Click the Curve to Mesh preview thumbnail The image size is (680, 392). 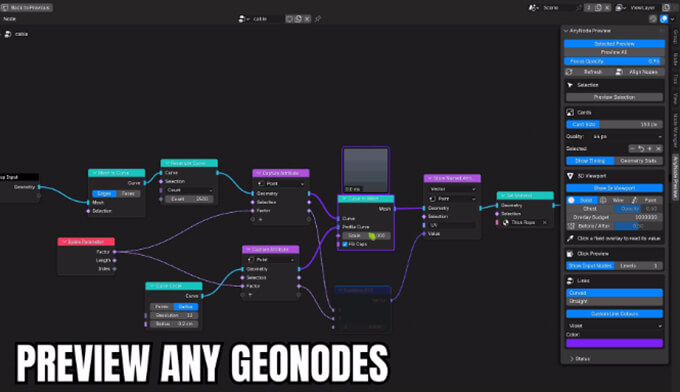[366, 170]
